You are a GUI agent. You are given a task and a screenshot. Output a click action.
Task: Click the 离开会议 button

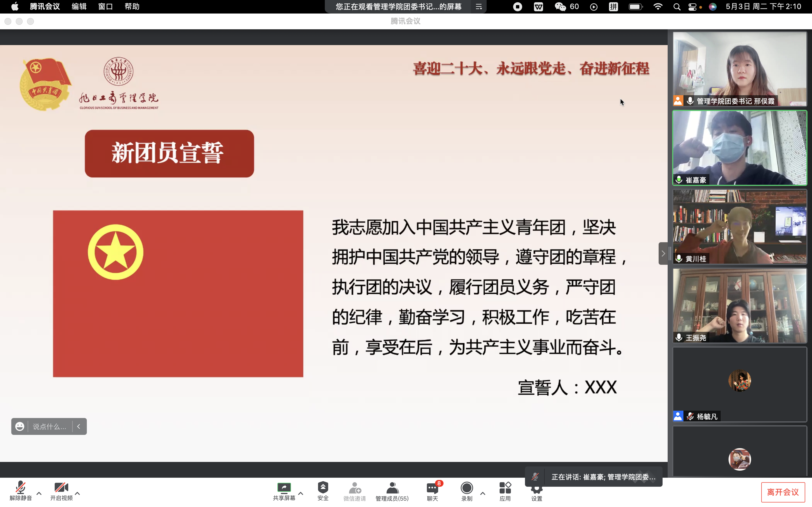point(783,492)
